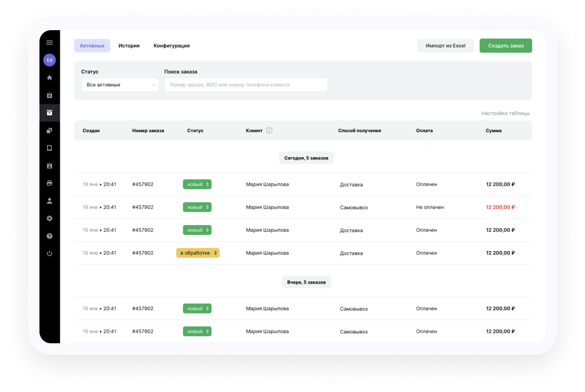Click the Создать заказ button
This screenshot has width=585, height=392.
click(x=505, y=45)
